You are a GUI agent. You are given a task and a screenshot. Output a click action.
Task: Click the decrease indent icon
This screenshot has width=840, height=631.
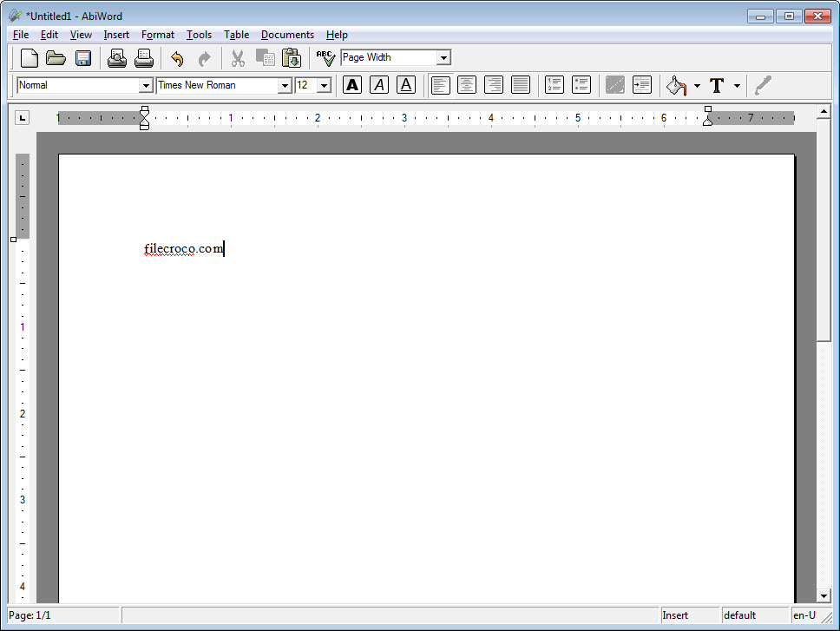click(614, 85)
